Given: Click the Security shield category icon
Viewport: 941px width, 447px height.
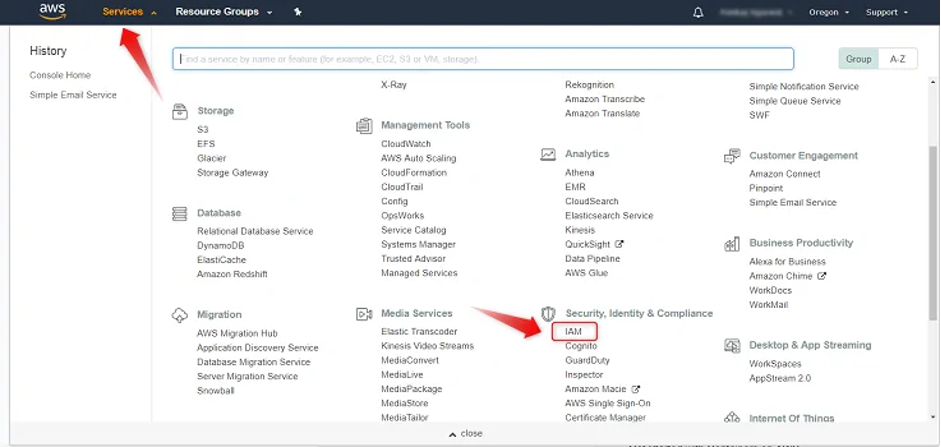Looking at the screenshot, I should click(x=548, y=314).
